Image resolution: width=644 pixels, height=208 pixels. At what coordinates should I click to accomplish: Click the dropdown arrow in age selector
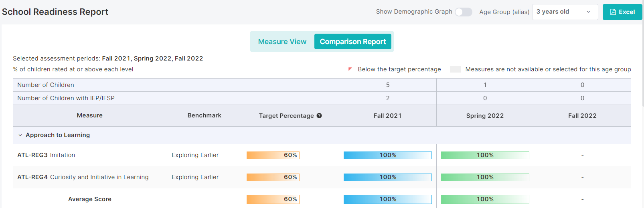coord(588,12)
